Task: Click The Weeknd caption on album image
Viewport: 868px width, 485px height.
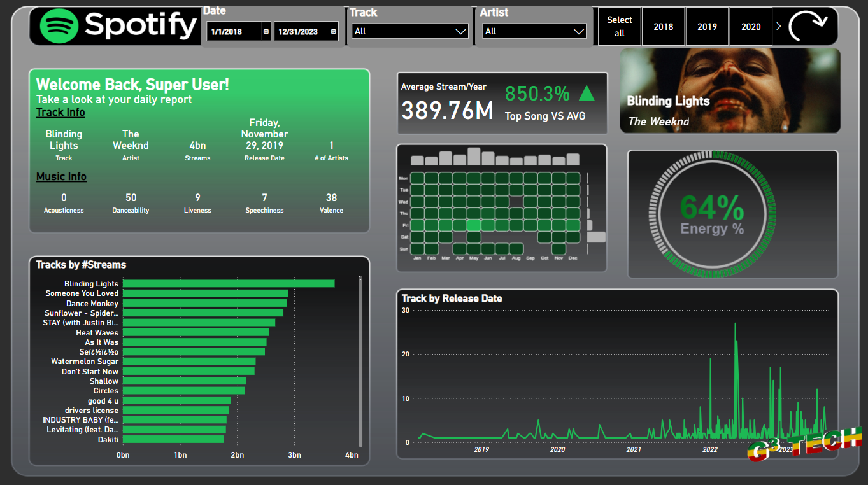Action: (658, 122)
